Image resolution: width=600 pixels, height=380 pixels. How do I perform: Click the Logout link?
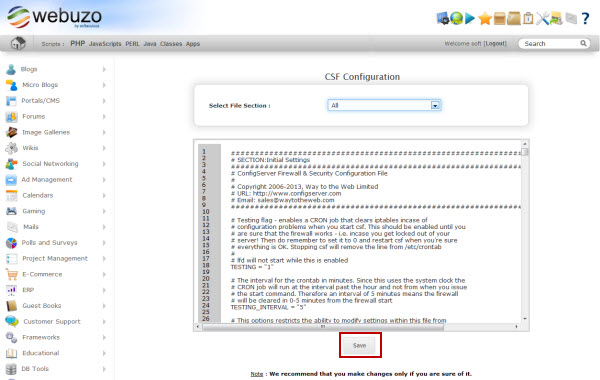click(x=495, y=44)
